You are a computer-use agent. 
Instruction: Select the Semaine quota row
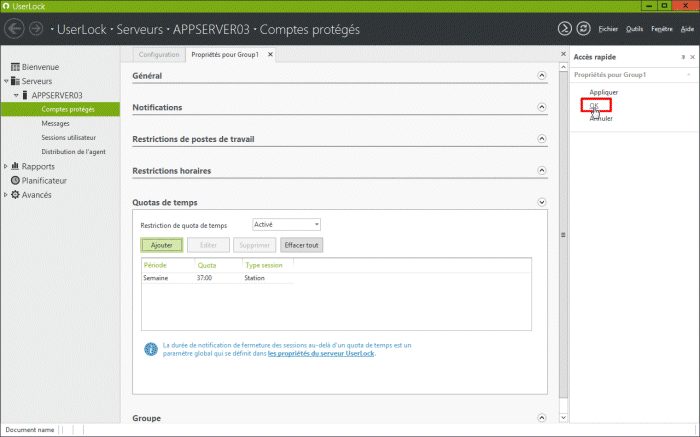(x=217, y=278)
